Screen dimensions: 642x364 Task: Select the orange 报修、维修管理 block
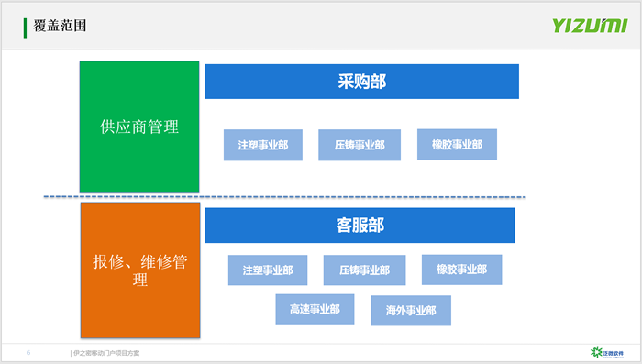(x=140, y=270)
